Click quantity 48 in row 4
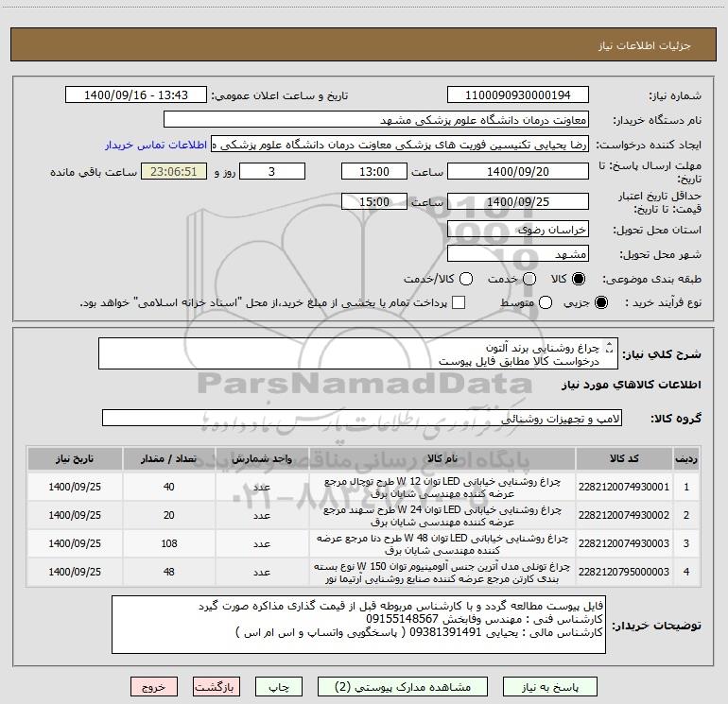Viewport: 728px width, 704px height. pyautogui.click(x=169, y=572)
